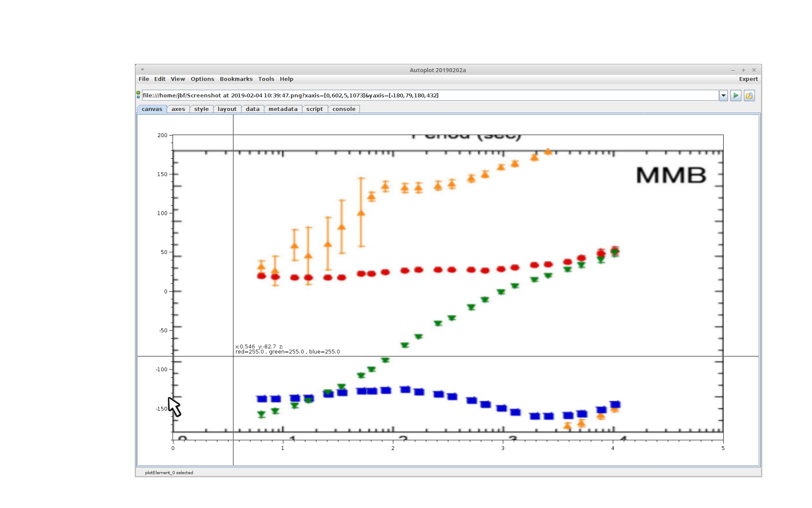Click the green play/go button
The image size is (812, 508).
(x=736, y=96)
